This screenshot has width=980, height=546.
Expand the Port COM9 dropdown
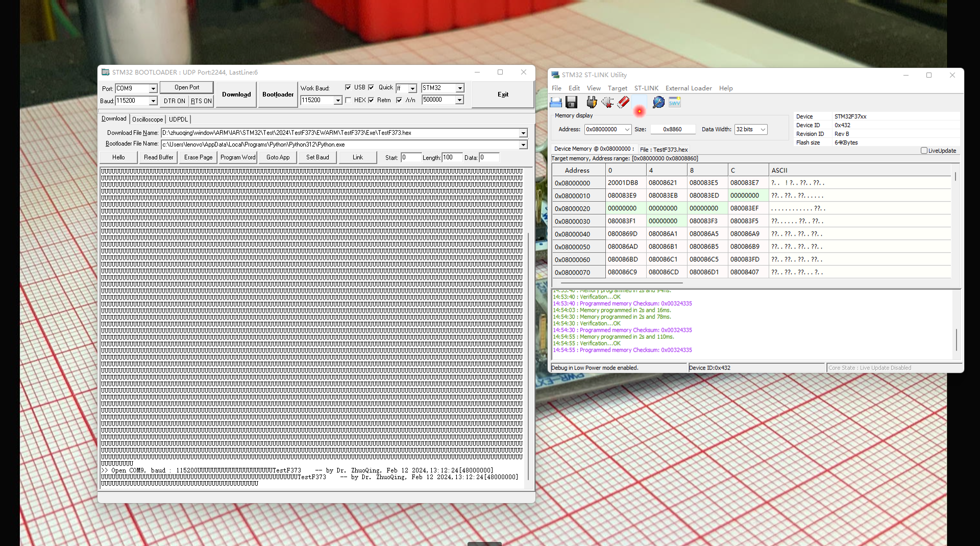(153, 88)
